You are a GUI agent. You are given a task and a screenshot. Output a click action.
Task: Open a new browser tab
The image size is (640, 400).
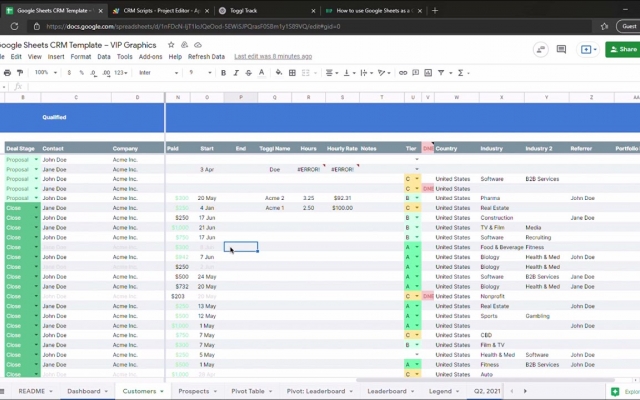pyautogui.click(x=435, y=11)
